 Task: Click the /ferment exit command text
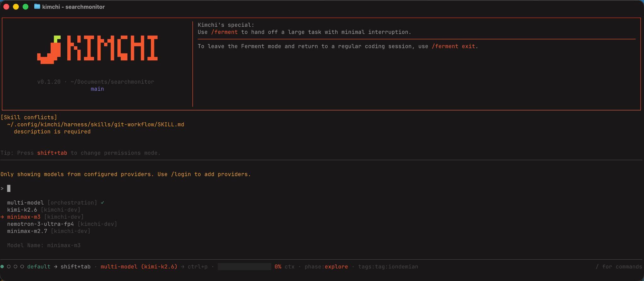pyautogui.click(x=453, y=46)
